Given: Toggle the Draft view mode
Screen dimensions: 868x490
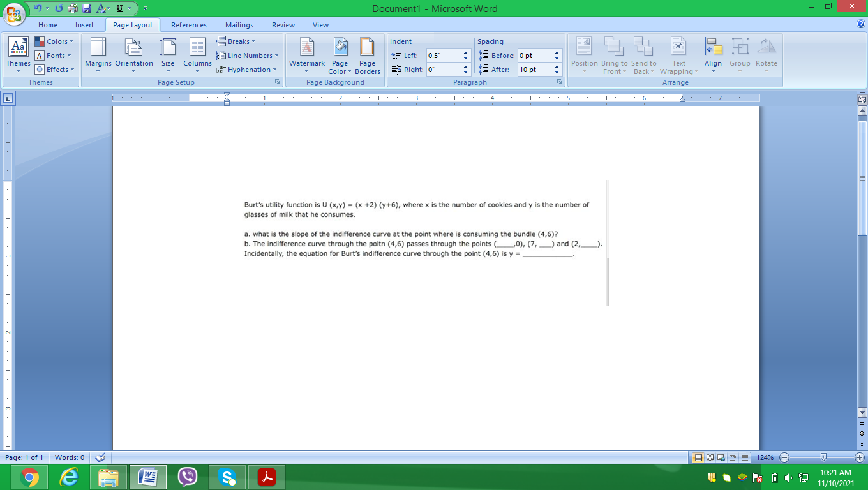Looking at the screenshot, I should (744, 457).
